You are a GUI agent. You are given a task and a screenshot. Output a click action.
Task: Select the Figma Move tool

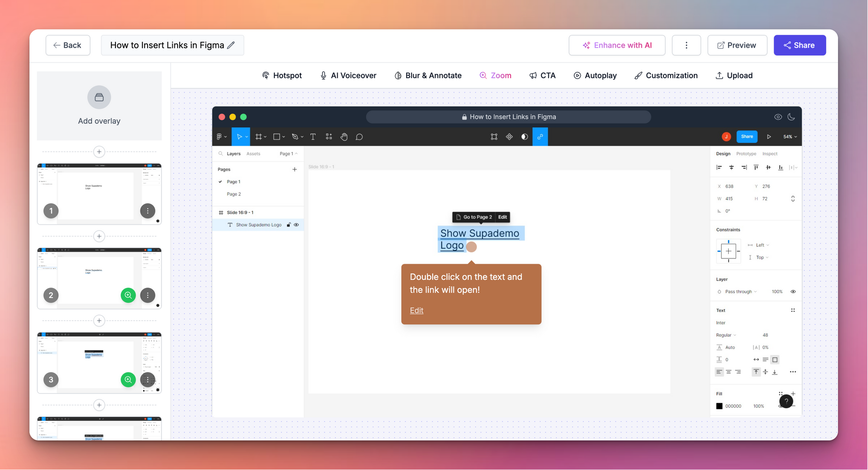click(240, 137)
